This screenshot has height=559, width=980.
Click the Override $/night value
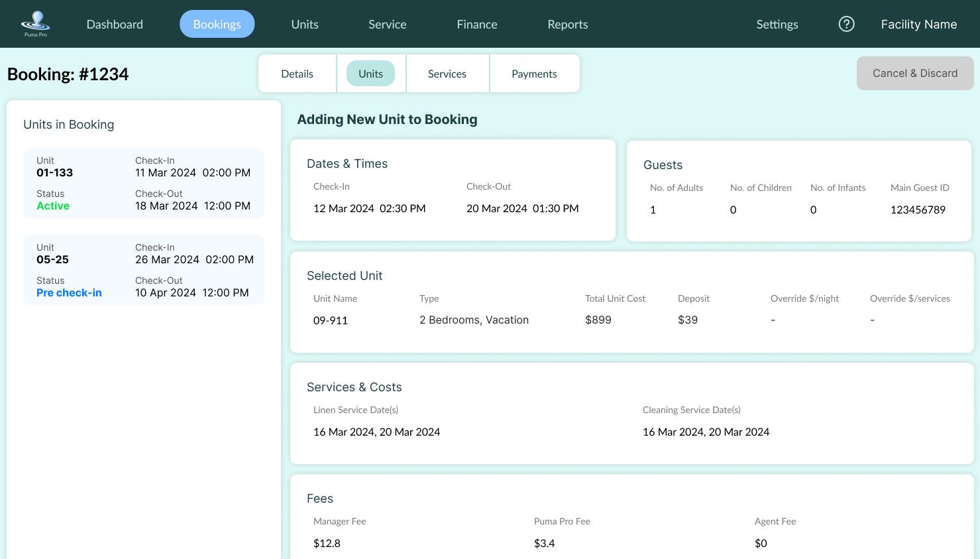coord(773,320)
